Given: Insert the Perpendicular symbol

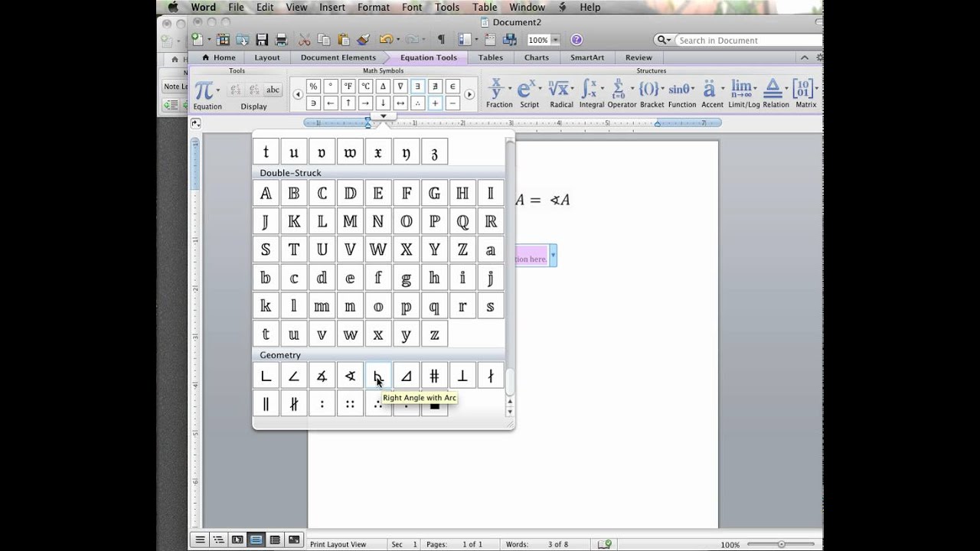Looking at the screenshot, I should 462,376.
